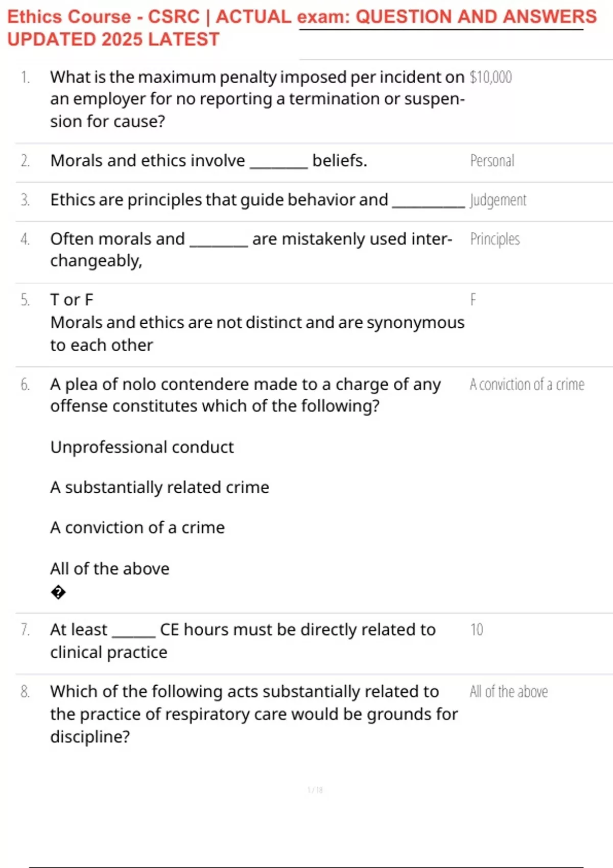Viewport: 613px width, 868px height.
Task: Choose "All of the above" option under question 6
Action: pyautogui.click(x=109, y=569)
